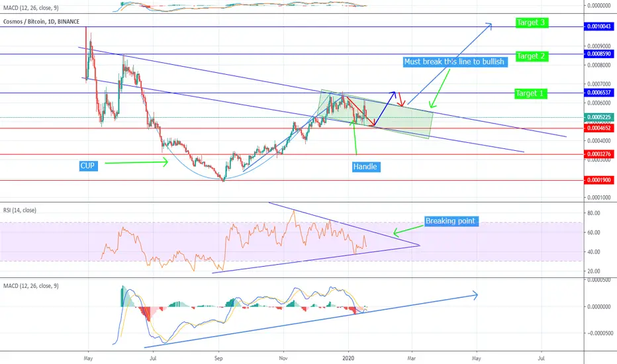Click the Sep date on time axis
This screenshot has width=617, height=364.
(218, 359)
